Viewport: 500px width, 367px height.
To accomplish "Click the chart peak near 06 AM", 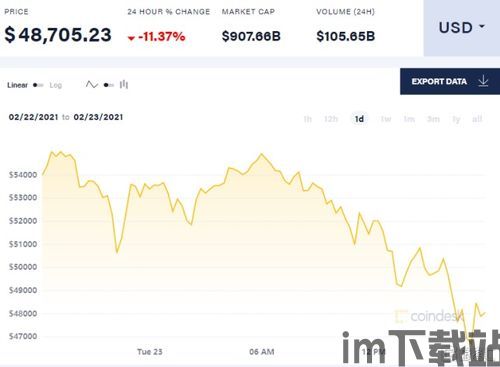I will [x=261, y=154].
